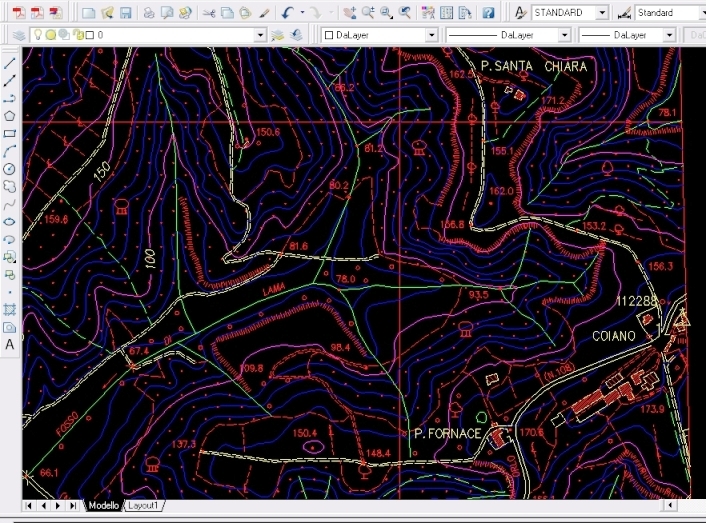Select the Construction Line tool
This screenshot has width=706, height=523.
(x=9, y=81)
